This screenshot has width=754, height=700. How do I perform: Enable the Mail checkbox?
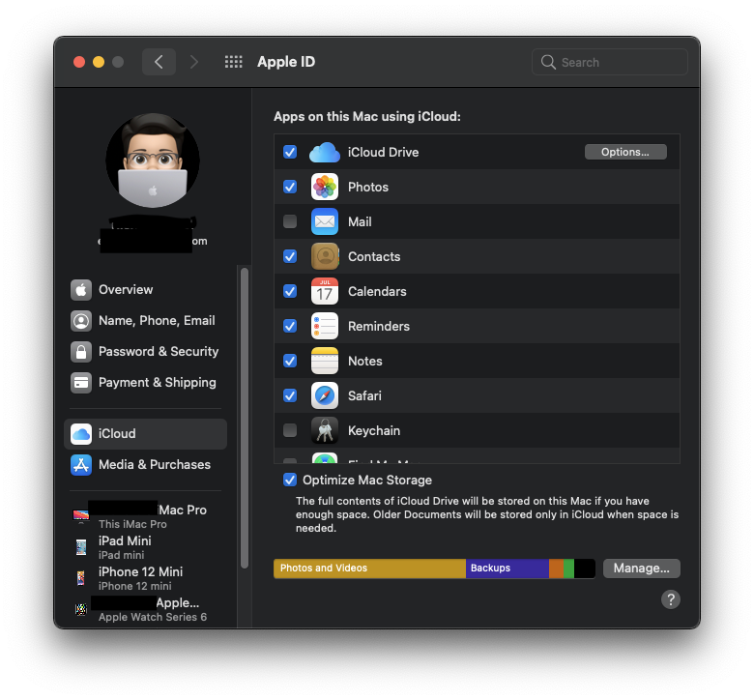point(290,222)
